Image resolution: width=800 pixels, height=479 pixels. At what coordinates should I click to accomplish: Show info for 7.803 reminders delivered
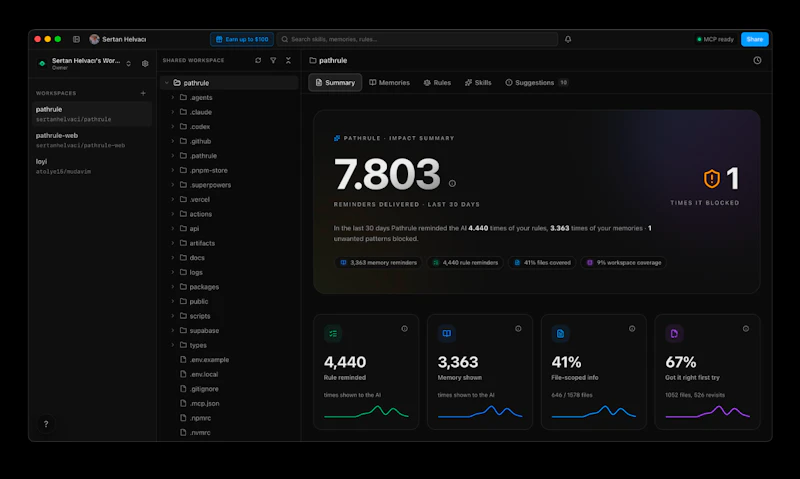[452, 184]
